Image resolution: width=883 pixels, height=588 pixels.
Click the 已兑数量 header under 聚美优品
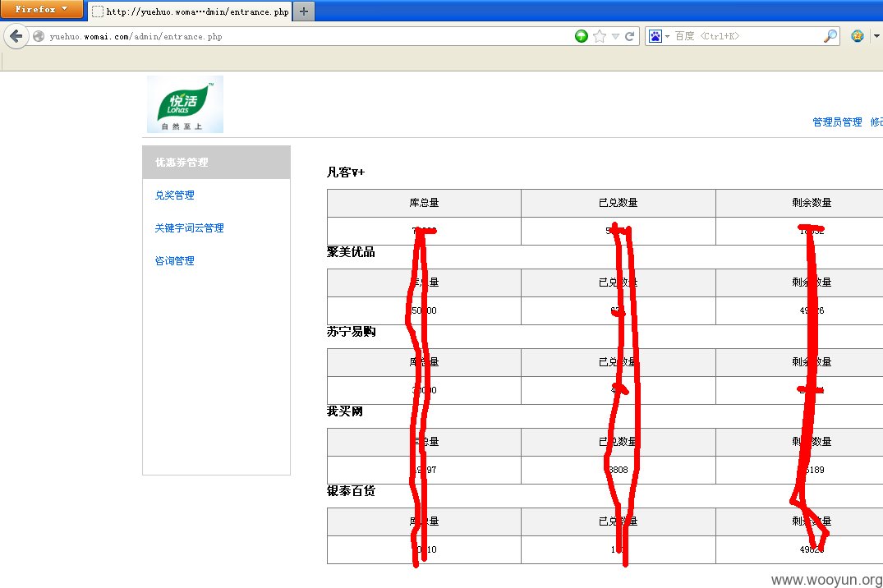click(x=619, y=283)
